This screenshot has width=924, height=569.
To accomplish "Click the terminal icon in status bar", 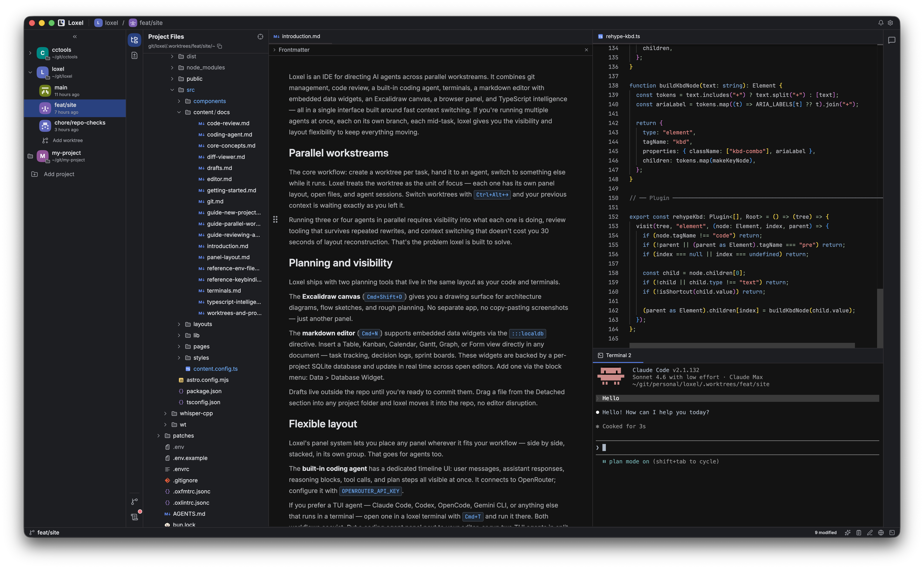I will point(892,533).
